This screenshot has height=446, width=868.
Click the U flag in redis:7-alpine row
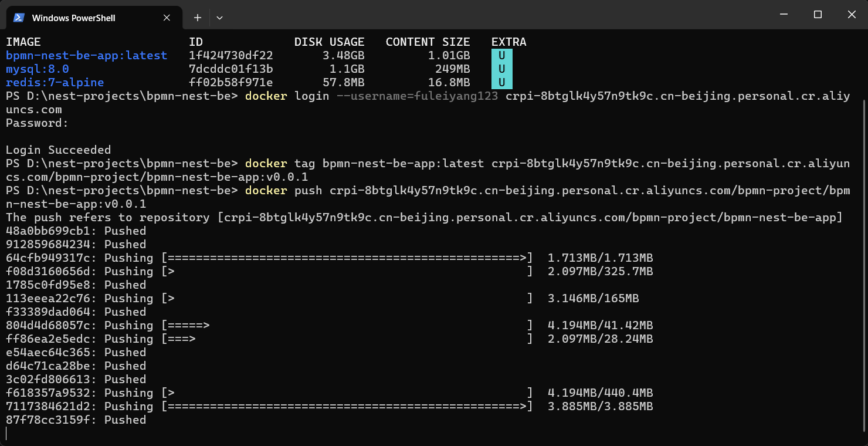[x=502, y=83]
